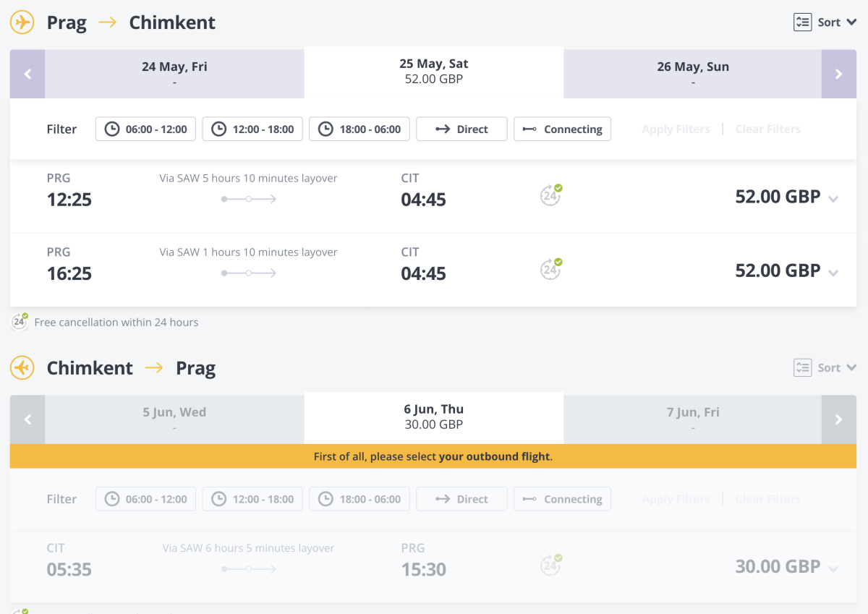The height and width of the screenshot is (614, 868).
Task: Click Clear Filters for outbound flights
Action: [x=767, y=129]
